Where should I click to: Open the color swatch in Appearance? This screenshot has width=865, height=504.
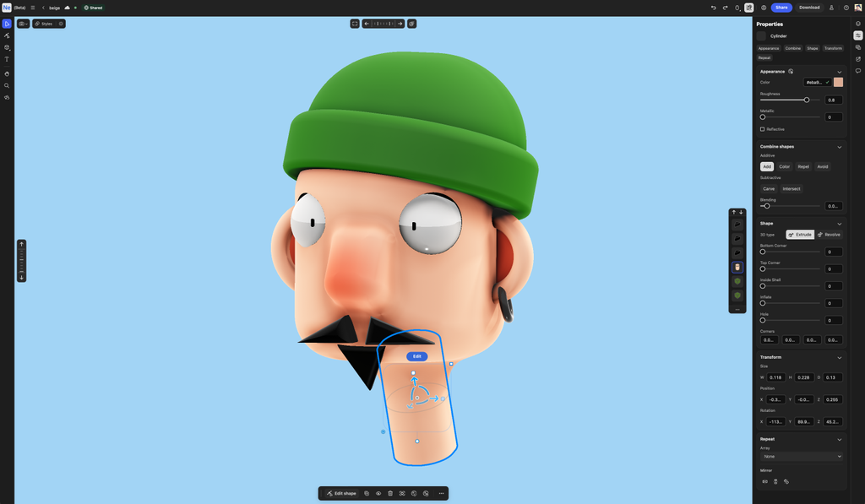837,82
